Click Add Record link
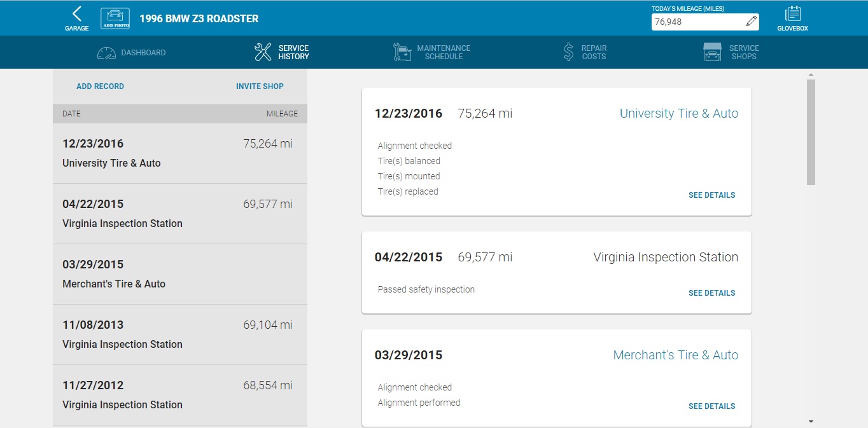The width and height of the screenshot is (868, 428). [100, 86]
